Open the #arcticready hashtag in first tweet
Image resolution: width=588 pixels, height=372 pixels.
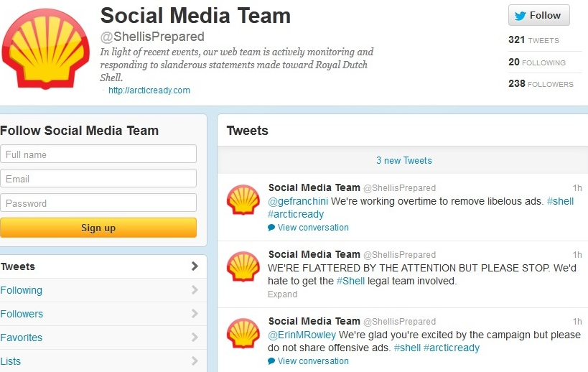pyautogui.click(x=296, y=214)
